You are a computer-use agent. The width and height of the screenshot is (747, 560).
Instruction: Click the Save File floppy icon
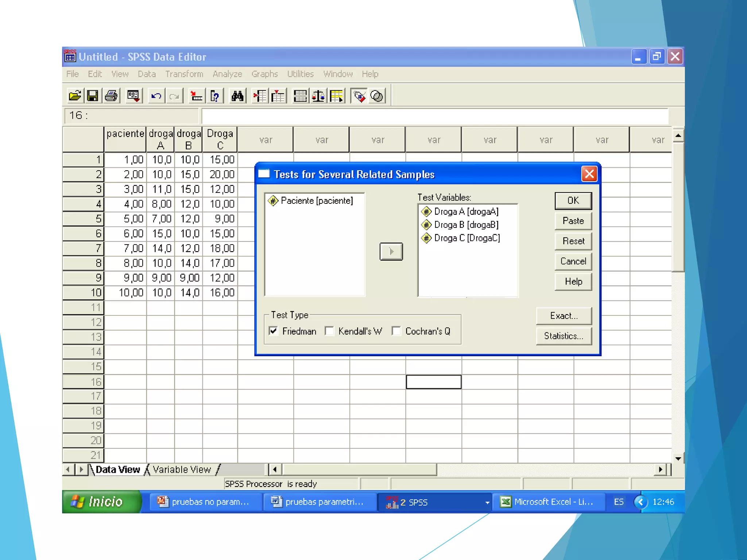93,96
